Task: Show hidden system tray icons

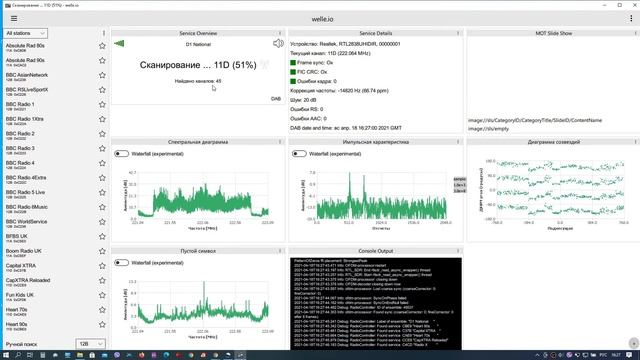Action: click(x=537, y=355)
